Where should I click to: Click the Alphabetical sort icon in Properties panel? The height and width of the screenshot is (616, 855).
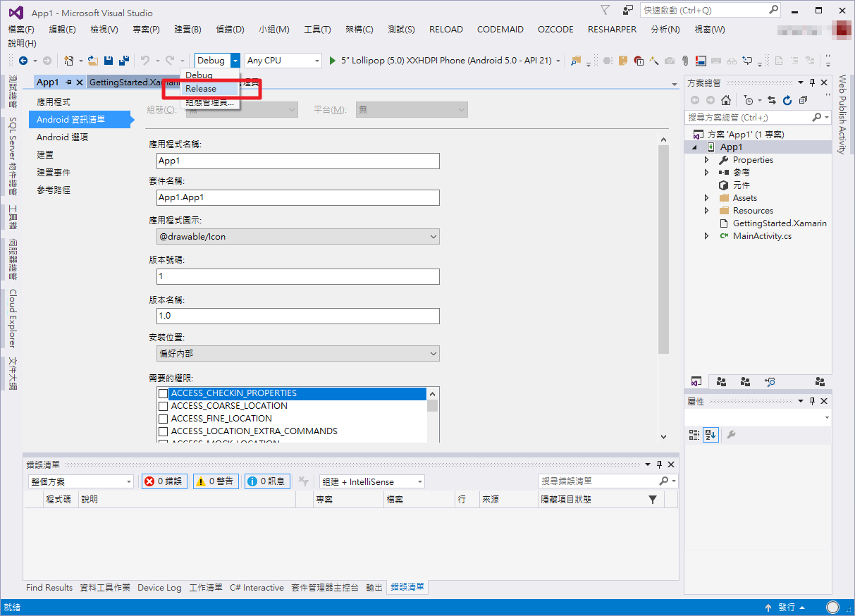coord(711,435)
